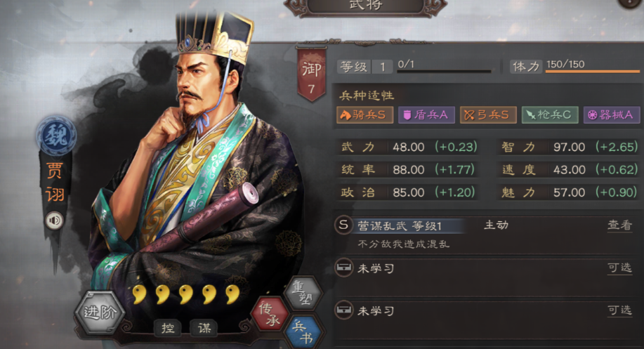Select 可选 for second unlearned skill
This screenshot has width=644, height=349.
[x=619, y=310]
